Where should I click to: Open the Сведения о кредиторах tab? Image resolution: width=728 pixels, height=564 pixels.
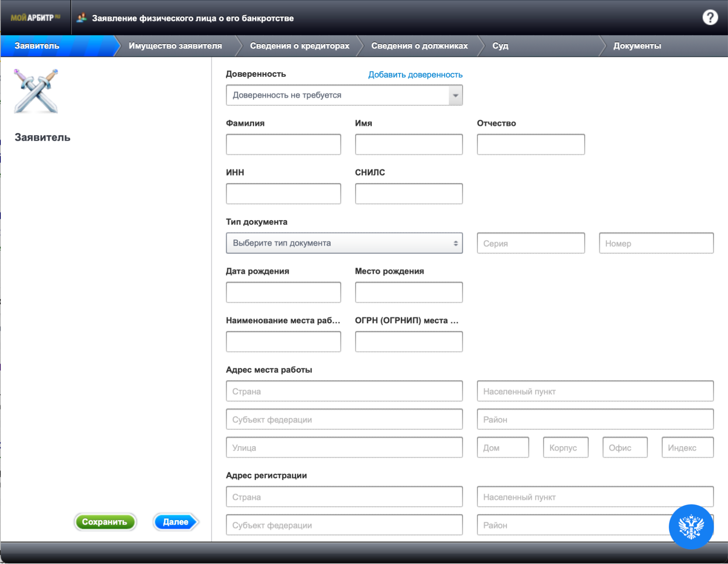pos(299,46)
